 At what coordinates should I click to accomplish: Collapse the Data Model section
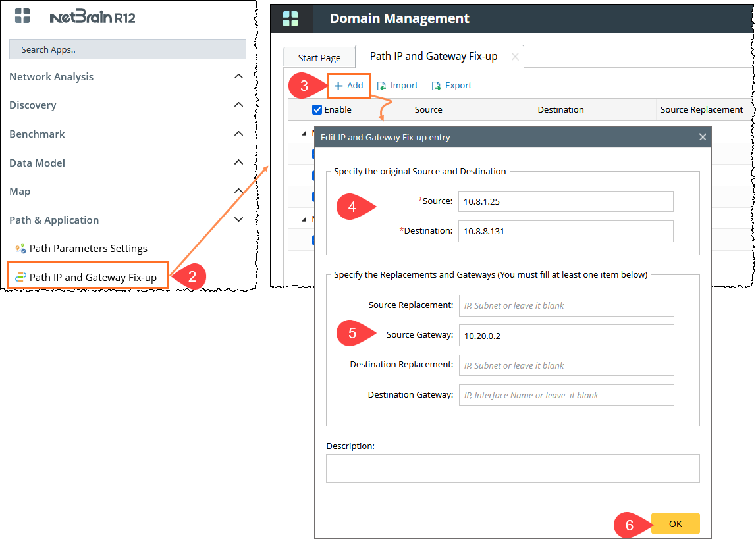point(238,163)
